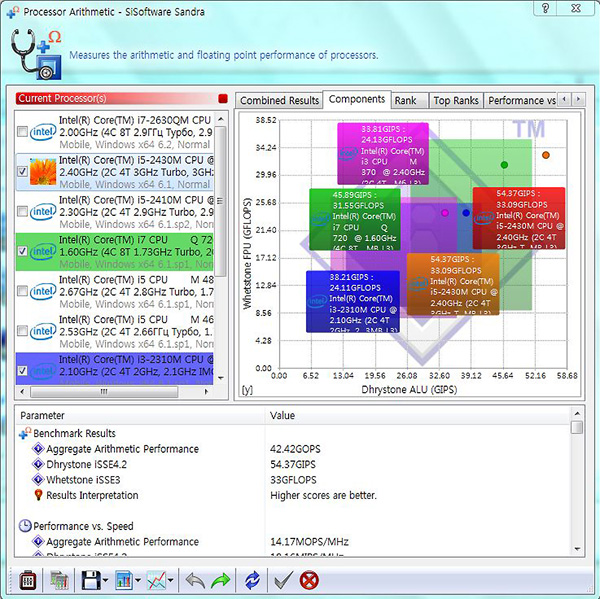Click the copy results icon in toolbar

59,581
